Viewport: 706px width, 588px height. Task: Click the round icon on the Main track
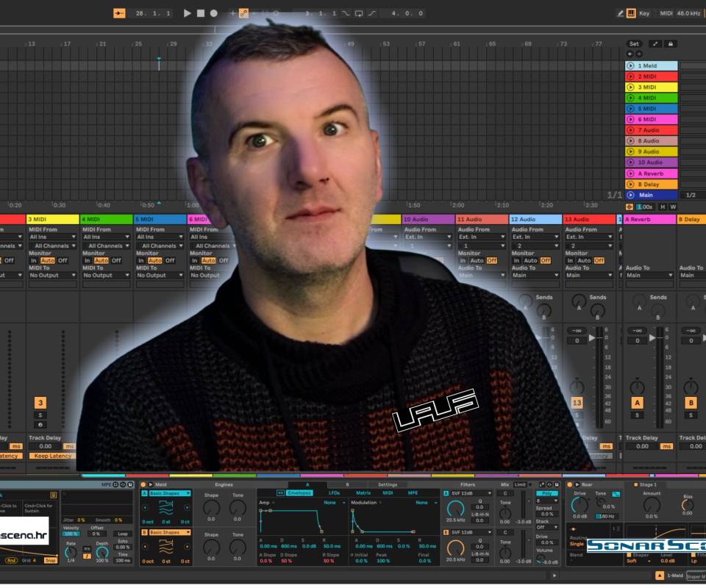[630, 195]
